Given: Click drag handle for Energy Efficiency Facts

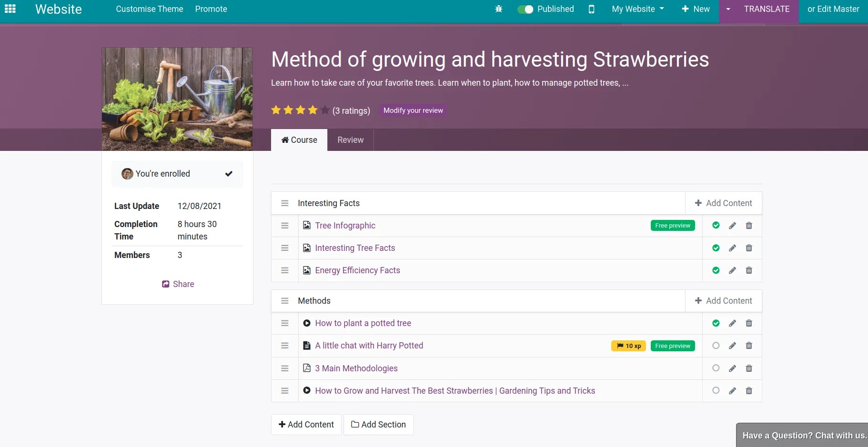Looking at the screenshot, I should (x=285, y=270).
